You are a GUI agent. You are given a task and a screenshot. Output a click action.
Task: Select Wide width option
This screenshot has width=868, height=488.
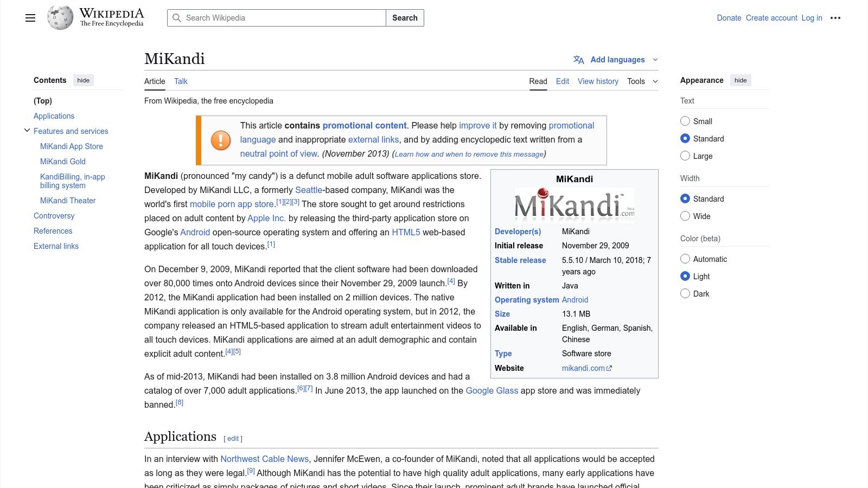[685, 216]
